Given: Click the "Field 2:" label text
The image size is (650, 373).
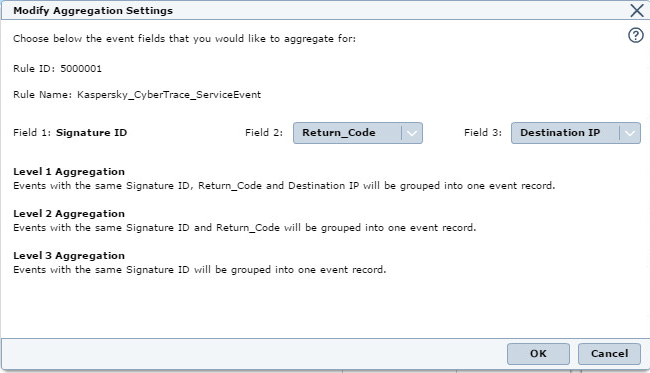Looking at the screenshot, I should point(264,133).
